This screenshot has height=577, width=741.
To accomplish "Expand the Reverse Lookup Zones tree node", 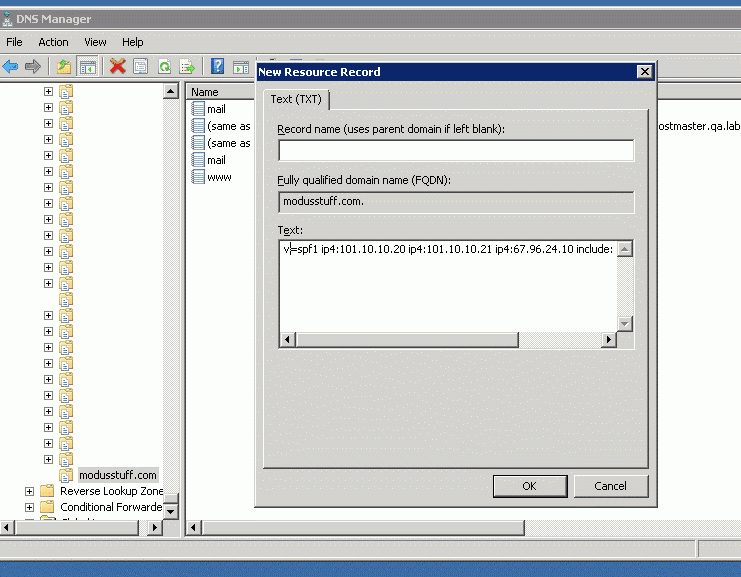I will [x=29, y=491].
